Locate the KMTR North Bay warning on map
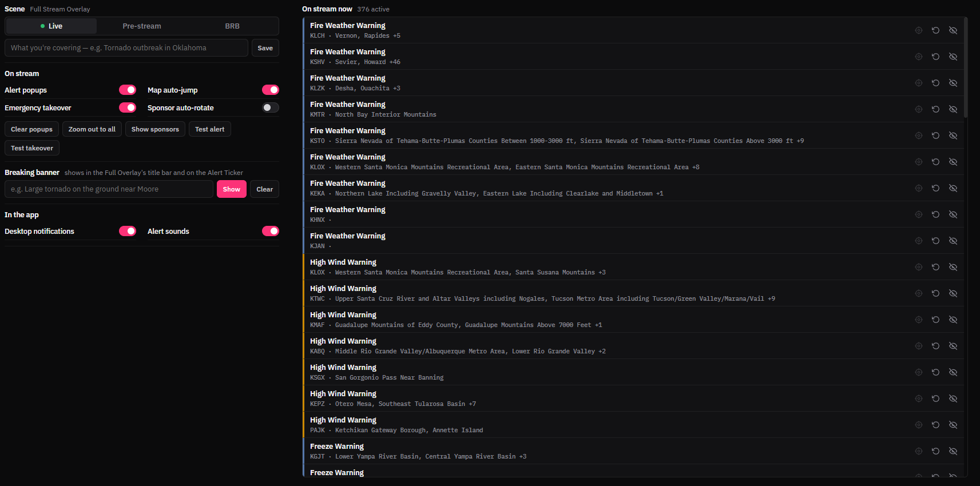Image resolution: width=980 pixels, height=486 pixels. click(919, 109)
